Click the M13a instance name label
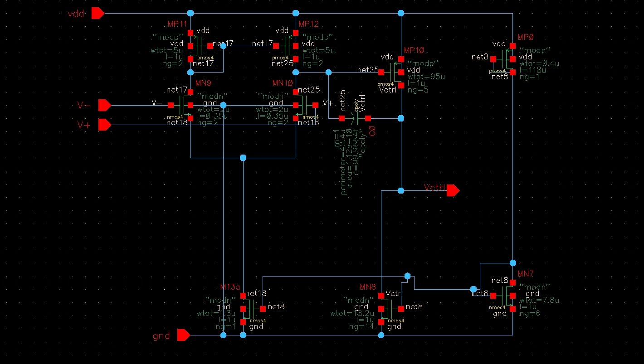 (x=229, y=287)
